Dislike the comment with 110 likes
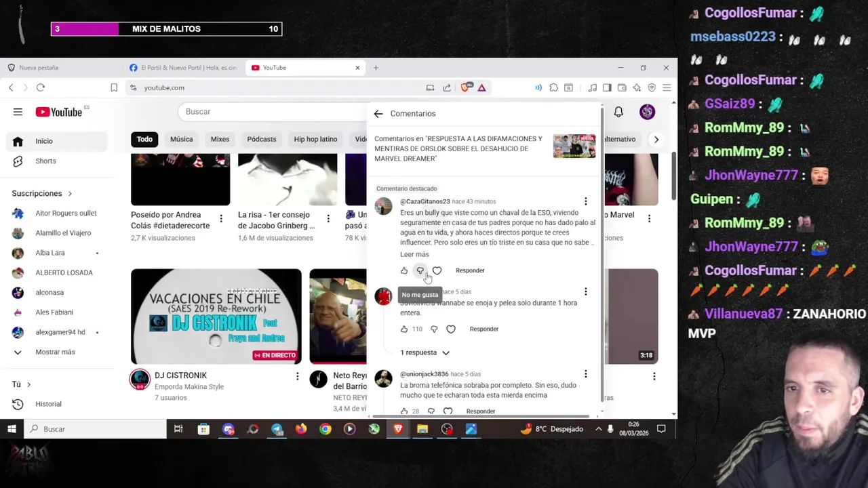 [434, 329]
